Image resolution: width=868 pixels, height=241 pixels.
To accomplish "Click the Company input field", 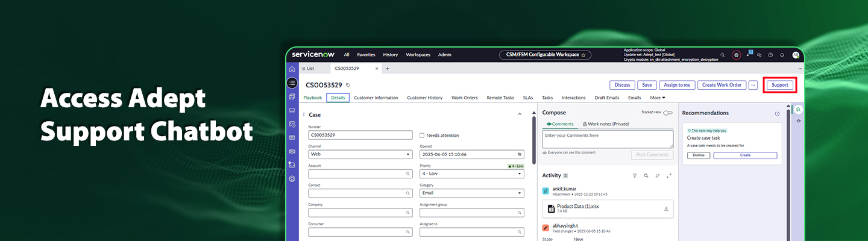I will pyautogui.click(x=360, y=213).
